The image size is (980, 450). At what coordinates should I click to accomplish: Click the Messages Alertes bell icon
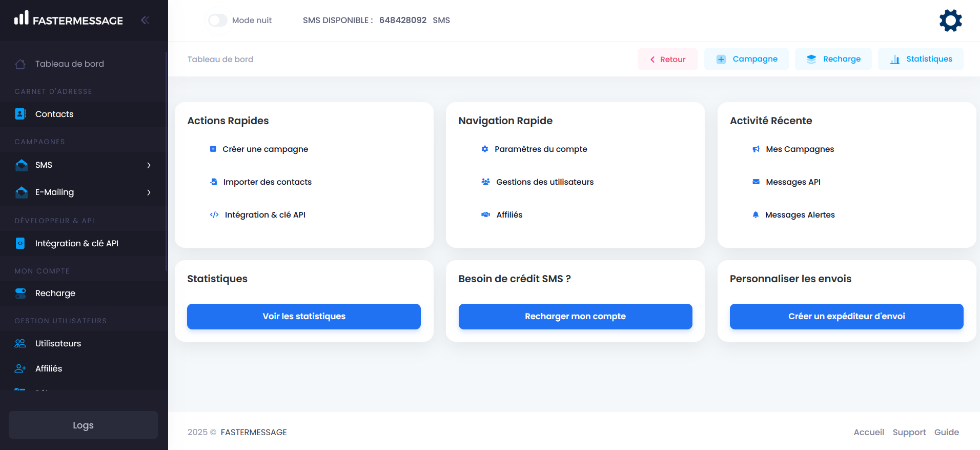pyautogui.click(x=756, y=214)
